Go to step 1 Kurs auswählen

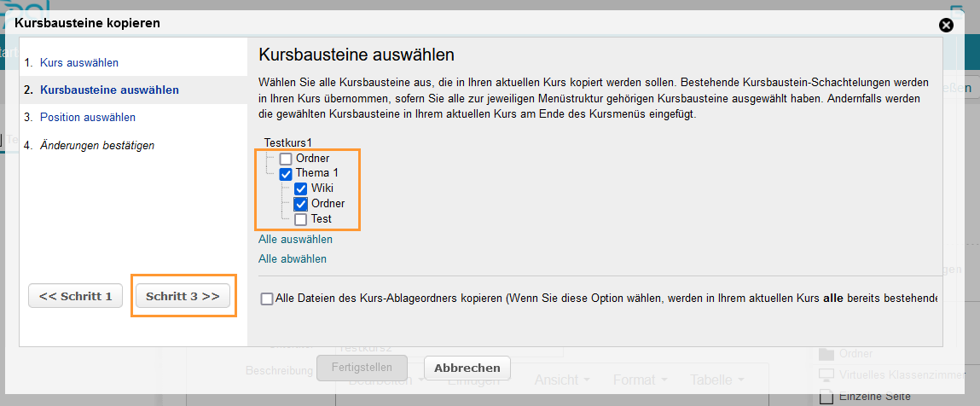click(78, 63)
